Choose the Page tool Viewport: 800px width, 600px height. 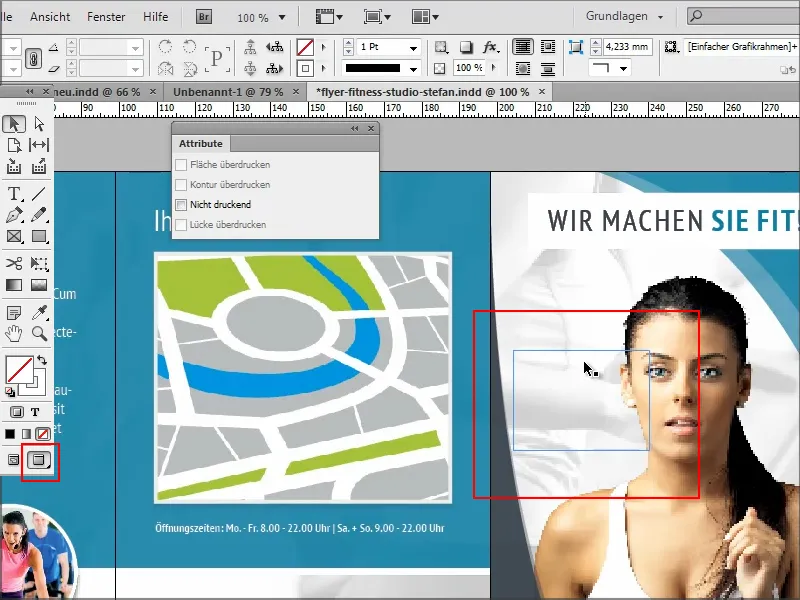pyautogui.click(x=14, y=145)
